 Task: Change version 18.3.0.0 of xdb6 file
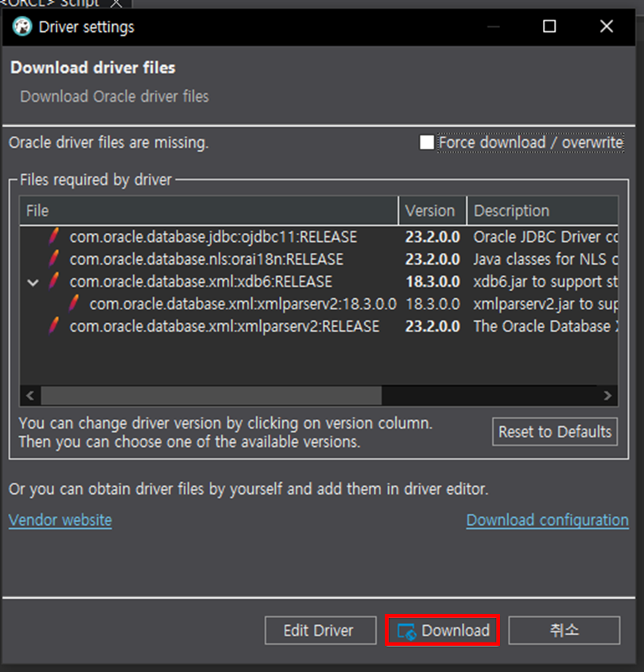point(433,282)
